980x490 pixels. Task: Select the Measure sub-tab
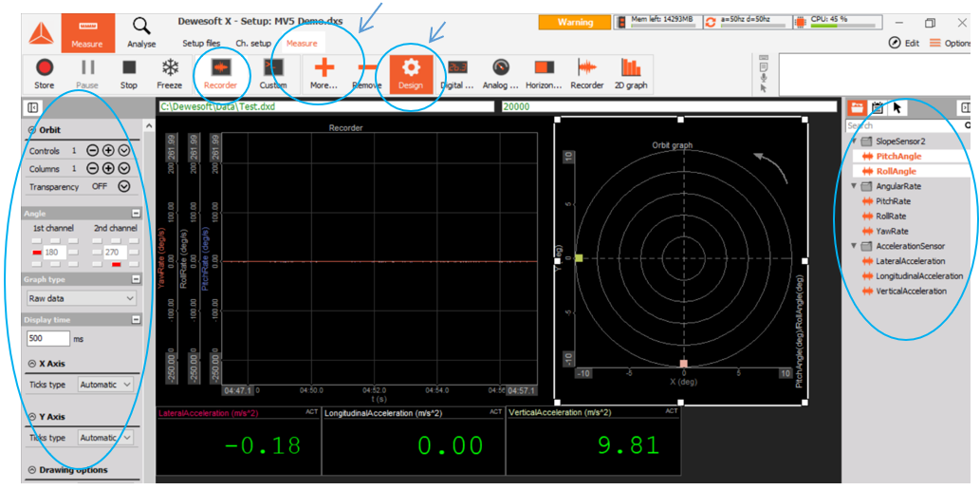point(302,43)
